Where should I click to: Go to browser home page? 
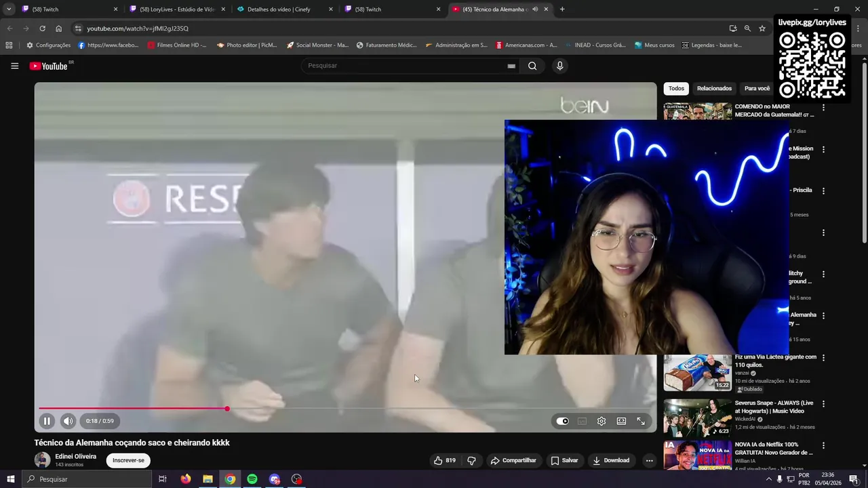(58, 28)
